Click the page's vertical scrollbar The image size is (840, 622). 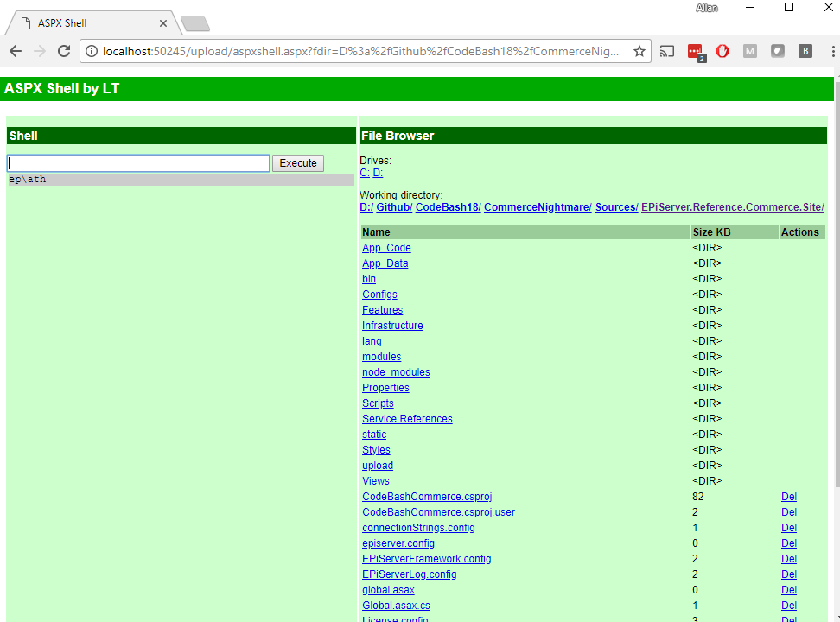click(836, 259)
